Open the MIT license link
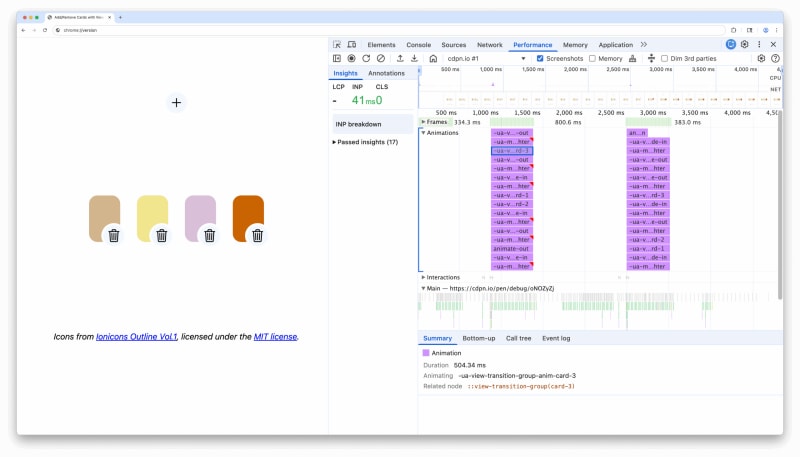Screen dimensions: 800x457 click(275, 337)
